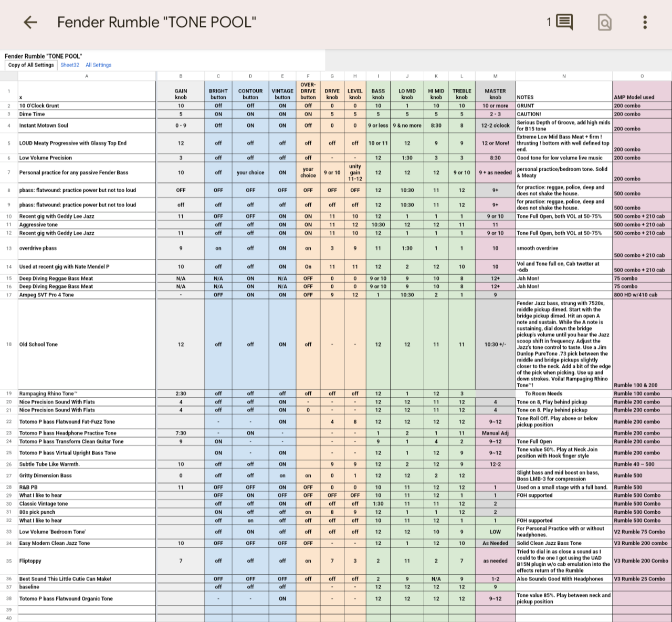The image size is (672, 622).
Task: Click the GRUNT note cell
Action: point(564,106)
